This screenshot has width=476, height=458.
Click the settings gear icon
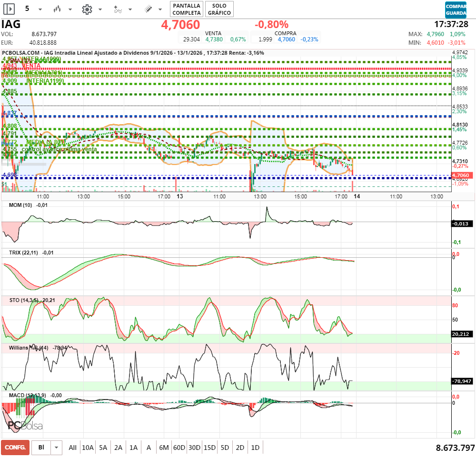pyautogui.click(x=87, y=9)
